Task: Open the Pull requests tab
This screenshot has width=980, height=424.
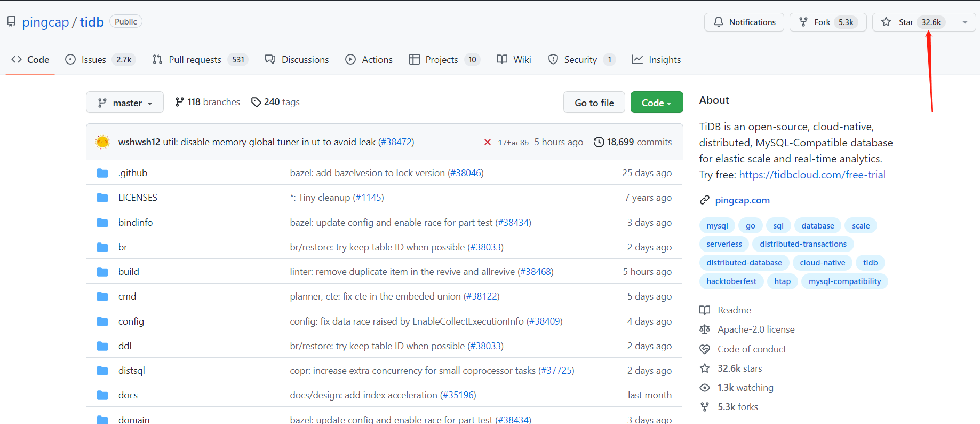Action: [x=200, y=60]
